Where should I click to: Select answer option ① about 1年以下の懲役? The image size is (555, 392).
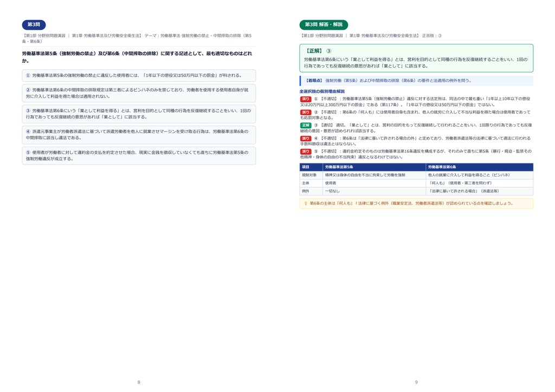click(139, 76)
